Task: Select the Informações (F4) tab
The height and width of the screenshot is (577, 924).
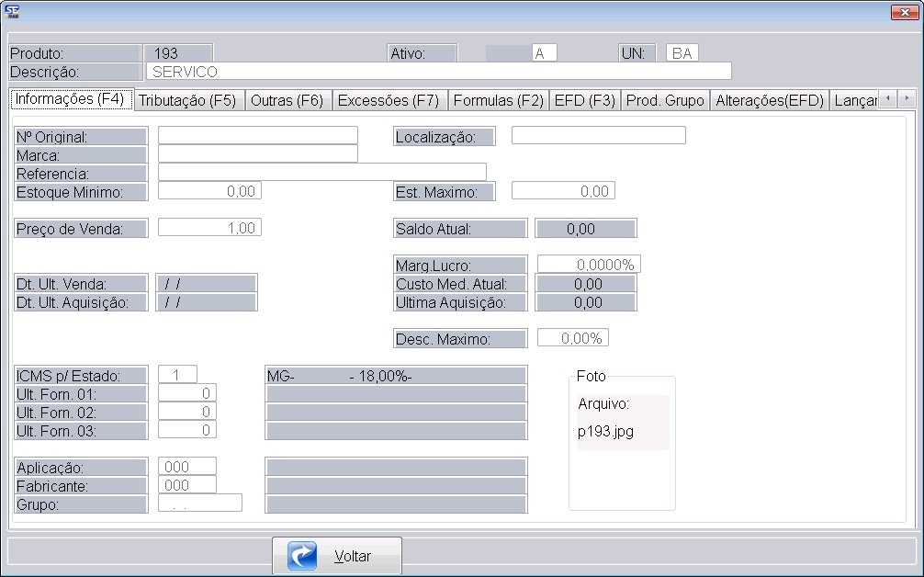Action: point(70,98)
